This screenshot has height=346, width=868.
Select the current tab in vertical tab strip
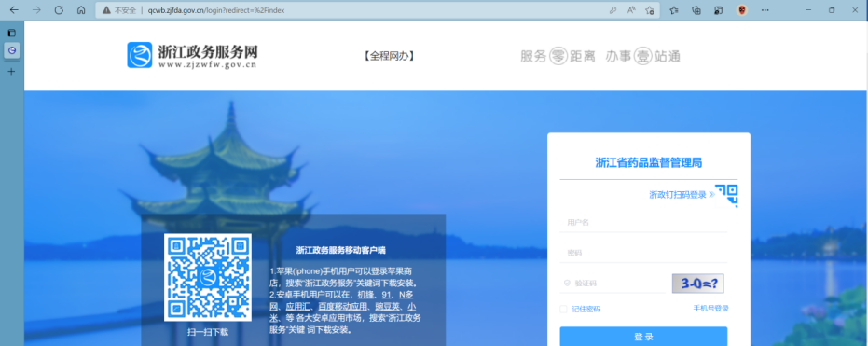tap(11, 51)
